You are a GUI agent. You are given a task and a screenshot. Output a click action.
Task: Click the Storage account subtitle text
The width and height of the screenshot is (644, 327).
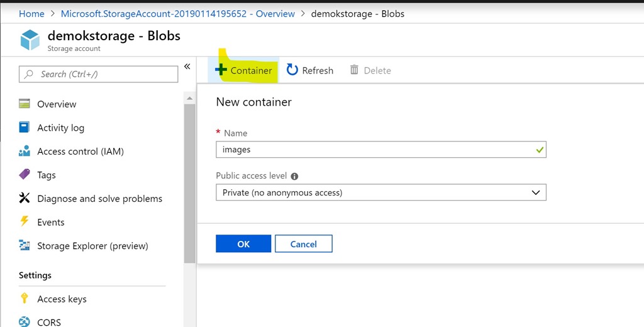[74, 48]
